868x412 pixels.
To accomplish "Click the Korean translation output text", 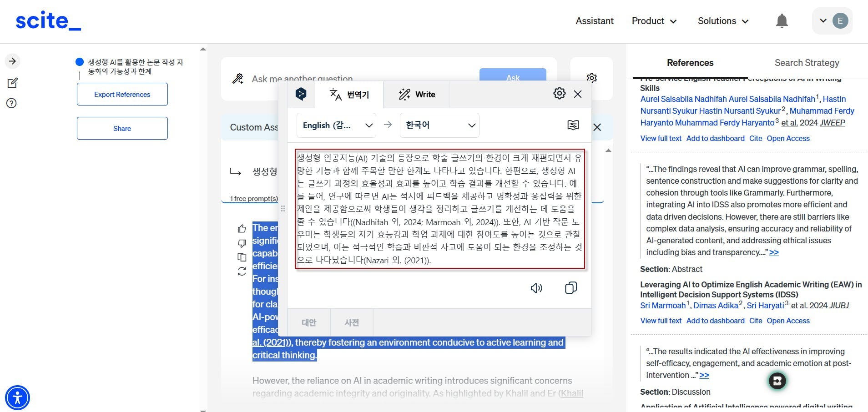I will [x=440, y=209].
